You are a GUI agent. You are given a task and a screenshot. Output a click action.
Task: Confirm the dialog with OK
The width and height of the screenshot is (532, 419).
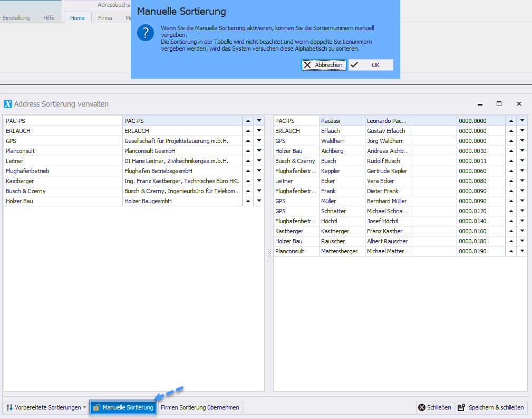click(x=371, y=65)
